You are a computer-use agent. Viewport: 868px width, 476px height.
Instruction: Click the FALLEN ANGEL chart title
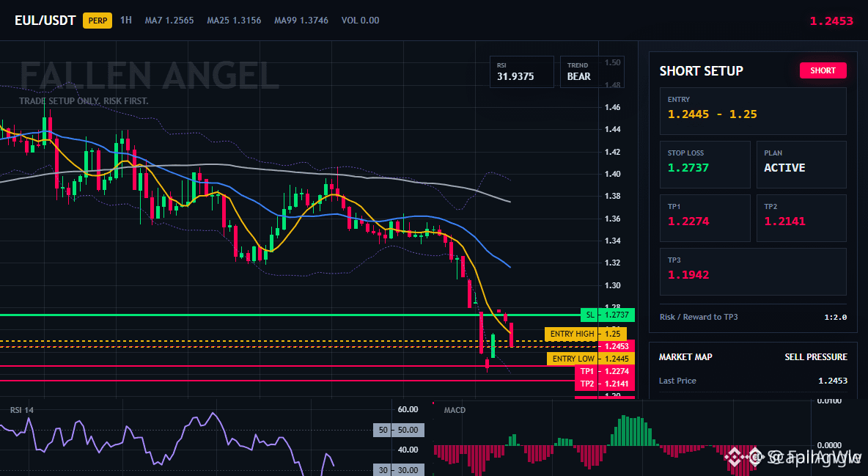150,76
